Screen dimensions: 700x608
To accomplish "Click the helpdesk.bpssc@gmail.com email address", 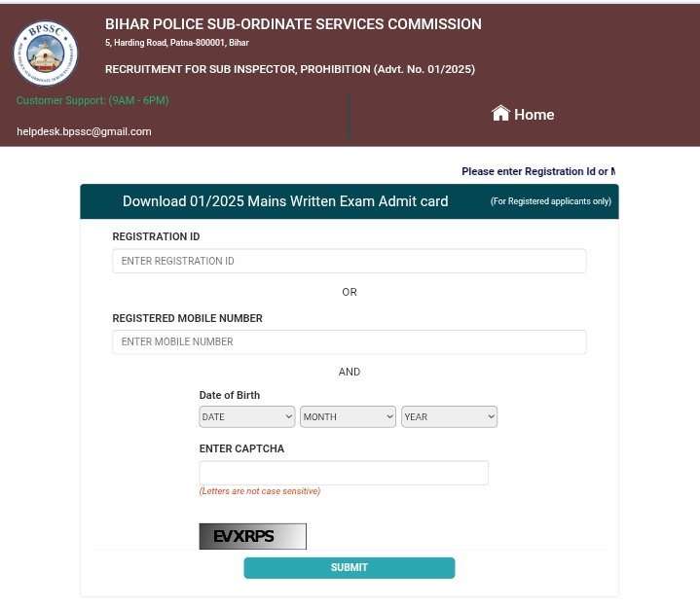I will click(x=84, y=131).
